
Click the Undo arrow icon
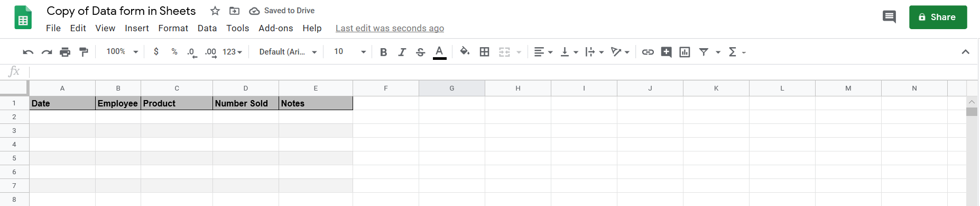(28, 52)
